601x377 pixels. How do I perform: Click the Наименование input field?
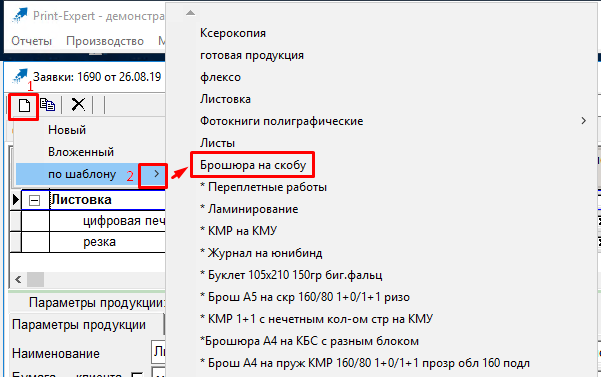pos(158,351)
